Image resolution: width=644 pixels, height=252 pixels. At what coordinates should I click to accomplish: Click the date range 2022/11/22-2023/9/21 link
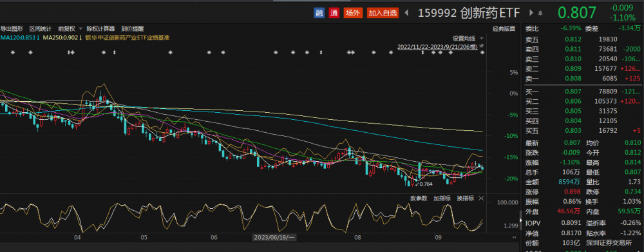[437, 47]
